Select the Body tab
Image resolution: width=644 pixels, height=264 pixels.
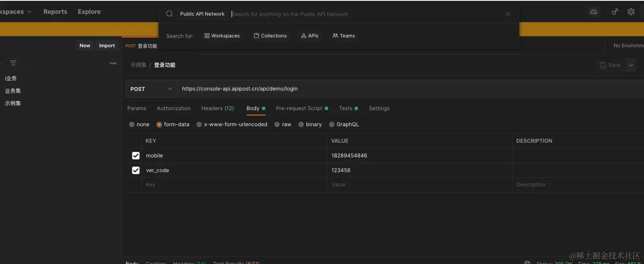click(256, 108)
